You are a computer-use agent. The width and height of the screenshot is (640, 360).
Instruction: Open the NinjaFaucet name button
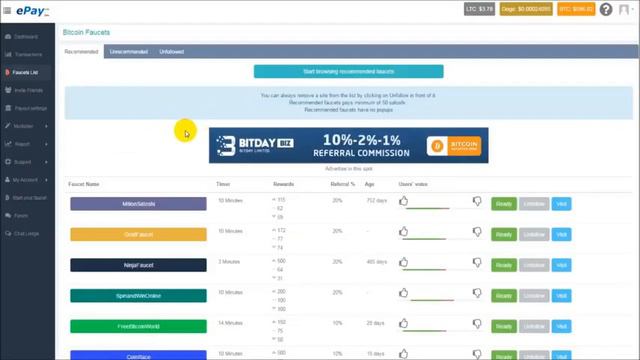(138, 265)
